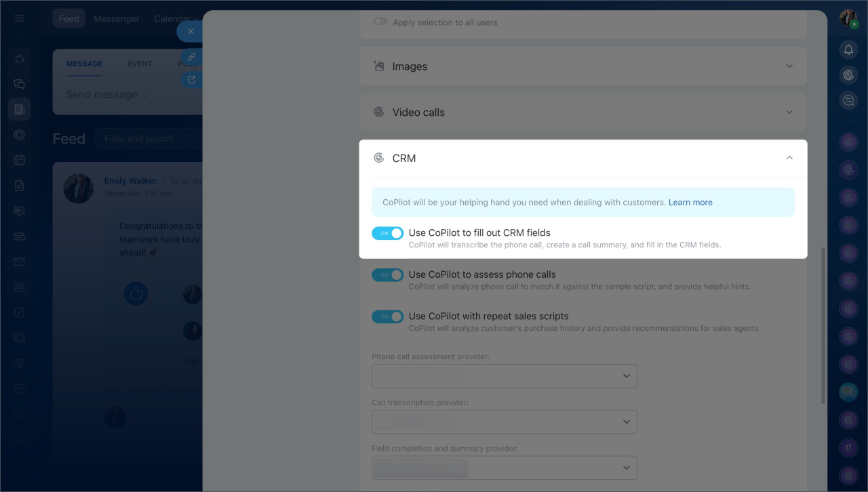
Task: Enable Apply selection to all users
Action: pos(380,22)
